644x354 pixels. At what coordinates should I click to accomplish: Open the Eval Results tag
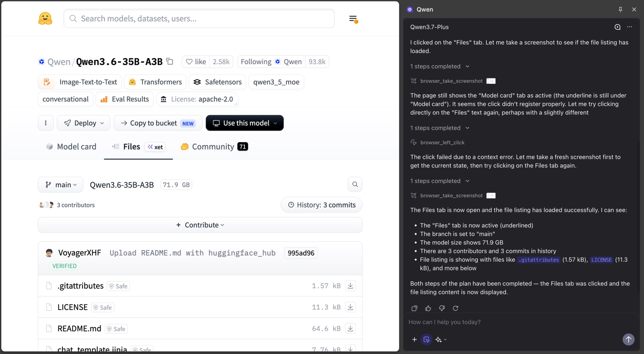pyautogui.click(x=124, y=99)
